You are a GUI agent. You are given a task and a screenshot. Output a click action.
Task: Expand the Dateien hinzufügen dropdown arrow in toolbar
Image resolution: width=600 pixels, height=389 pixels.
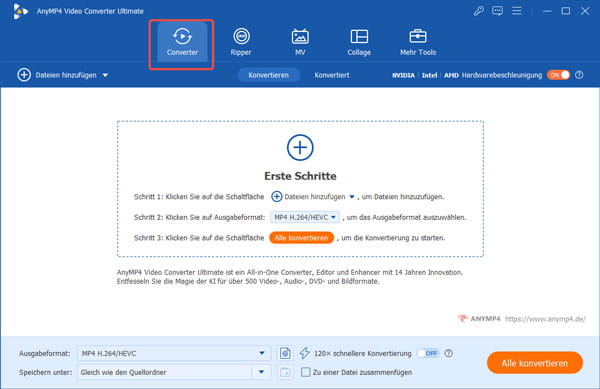[x=105, y=75]
